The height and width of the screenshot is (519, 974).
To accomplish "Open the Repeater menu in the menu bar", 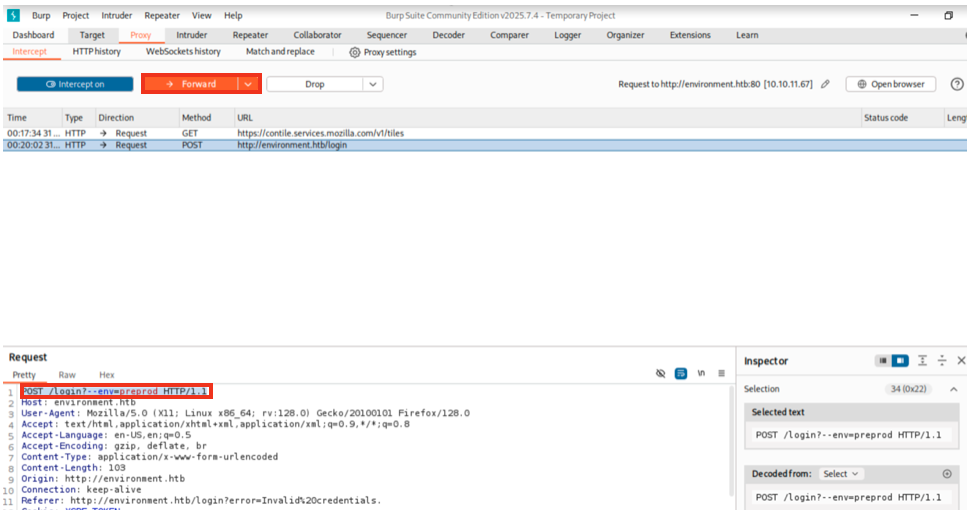I will (162, 16).
